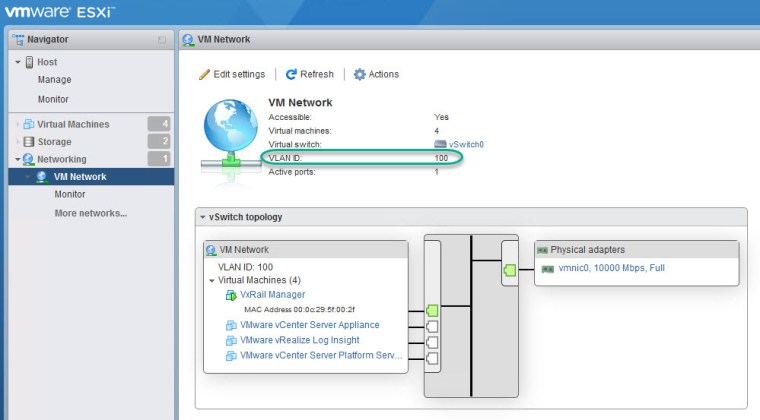
Task: Select Monitor under VM Network
Action: tap(70, 195)
